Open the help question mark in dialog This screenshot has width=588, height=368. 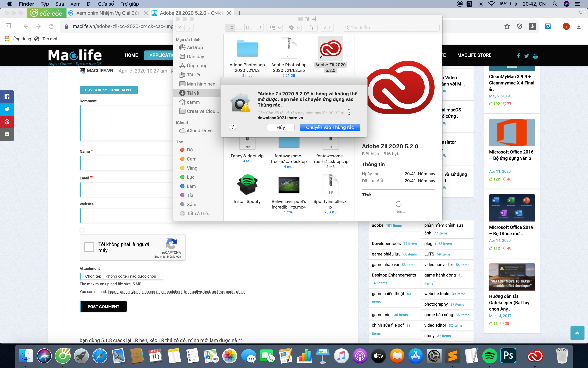coord(233,127)
